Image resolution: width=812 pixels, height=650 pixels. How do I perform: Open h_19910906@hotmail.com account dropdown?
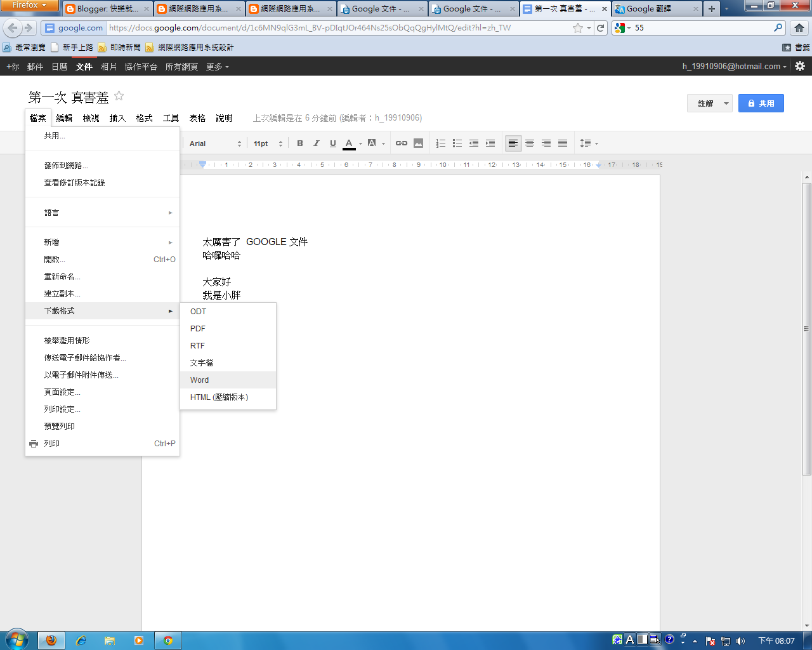click(735, 66)
